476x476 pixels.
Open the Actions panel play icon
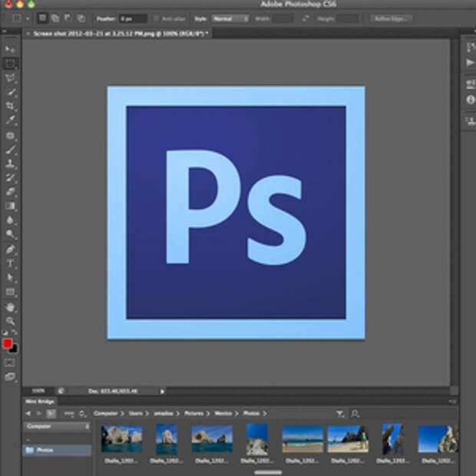click(470, 62)
